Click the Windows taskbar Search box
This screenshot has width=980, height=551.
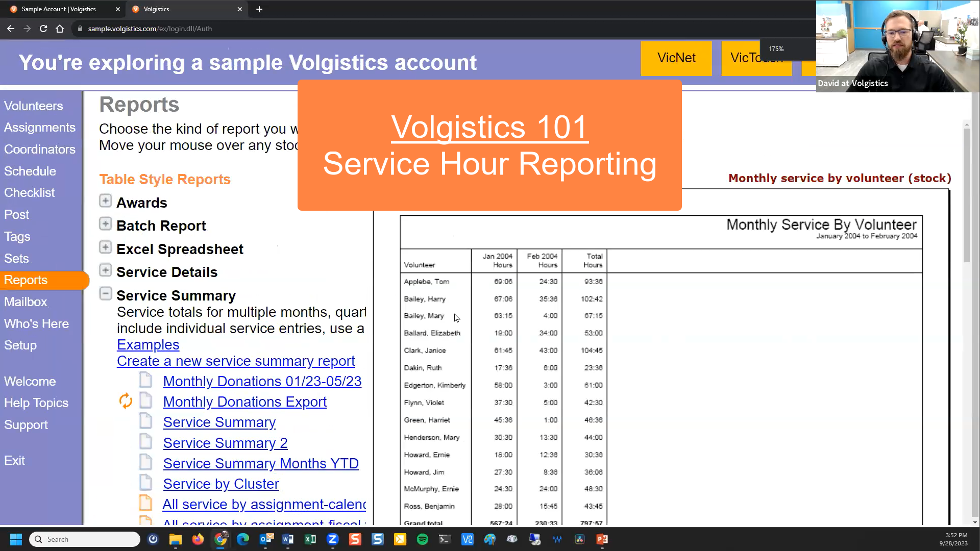(x=84, y=539)
